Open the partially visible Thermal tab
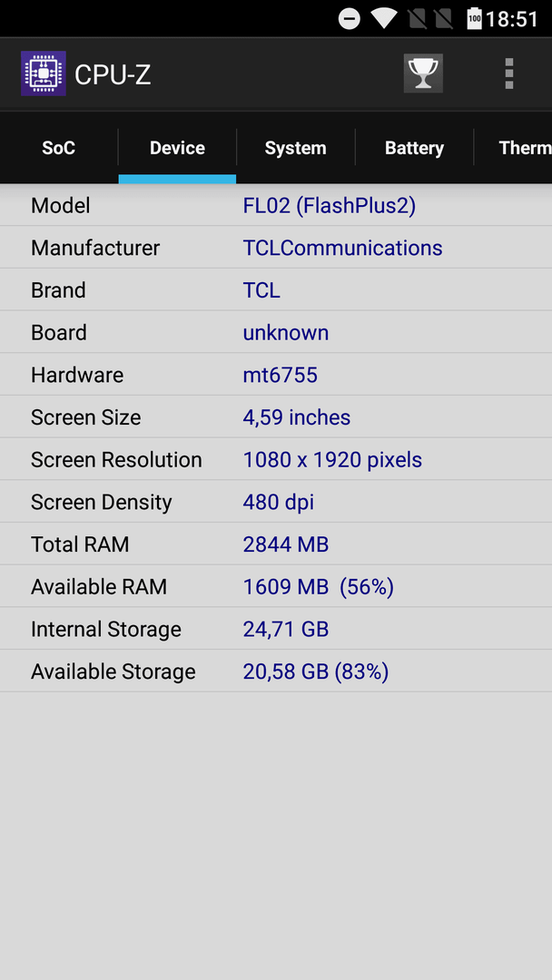552x980 pixels. (513, 148)
